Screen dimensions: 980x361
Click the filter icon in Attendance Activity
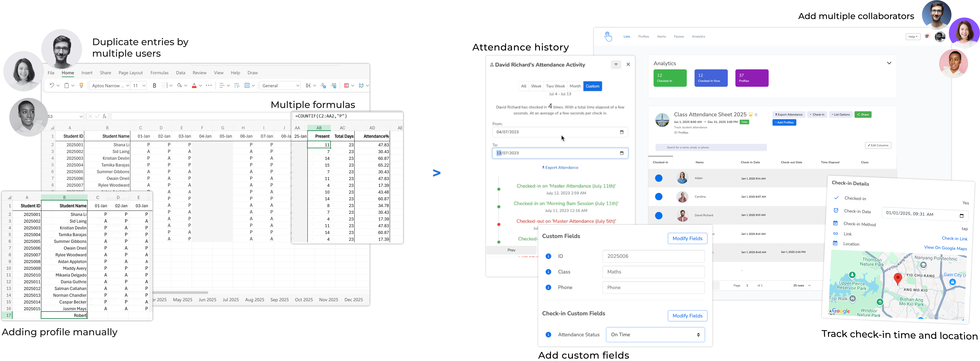(616, 65)
